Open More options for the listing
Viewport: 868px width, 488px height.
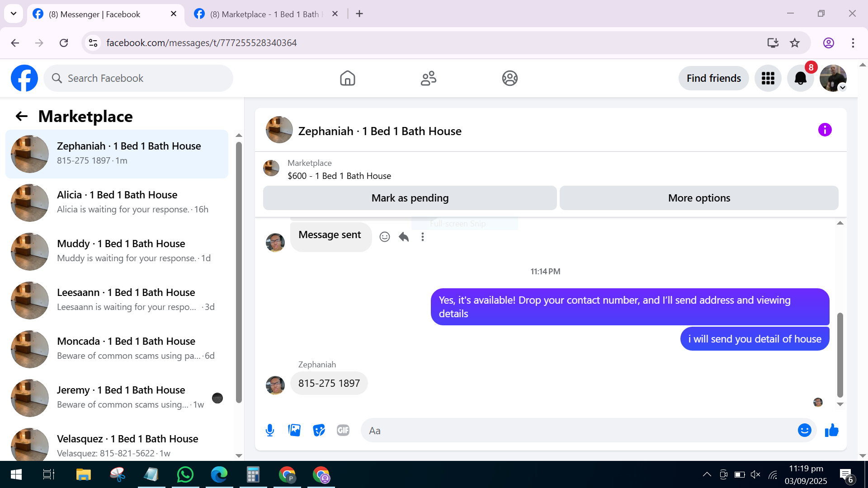[699, 198]
